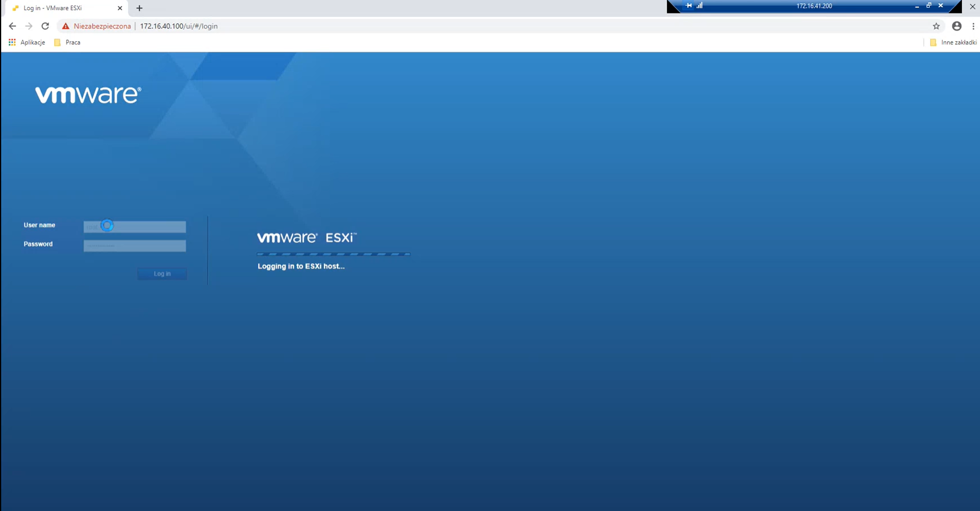This screenshot has width=980, height=511.
Task: Reload the ESXi login page
Action: (45, 26)
